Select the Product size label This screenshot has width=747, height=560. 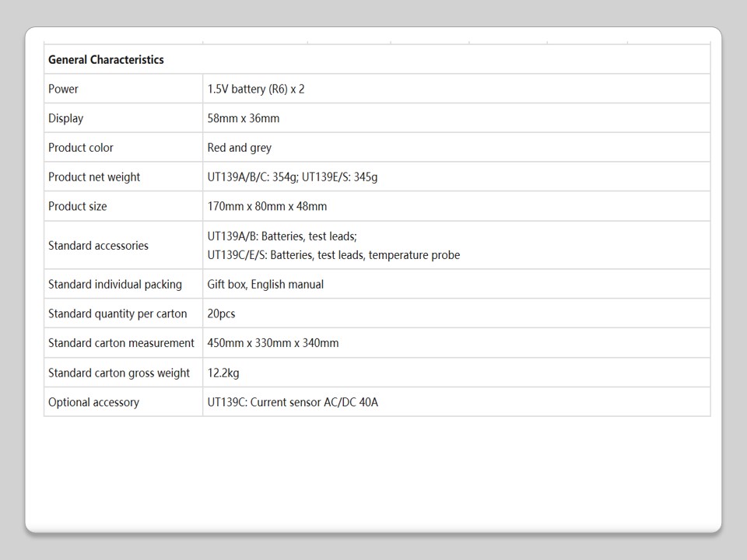tap(78, 206)
